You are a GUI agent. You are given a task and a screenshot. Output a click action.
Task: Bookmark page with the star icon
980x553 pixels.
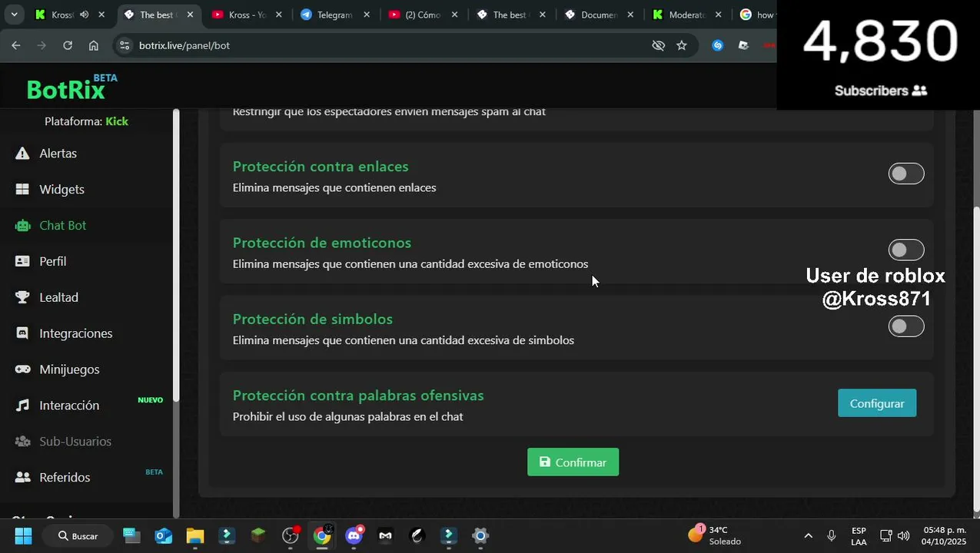[x=682, y=45]
